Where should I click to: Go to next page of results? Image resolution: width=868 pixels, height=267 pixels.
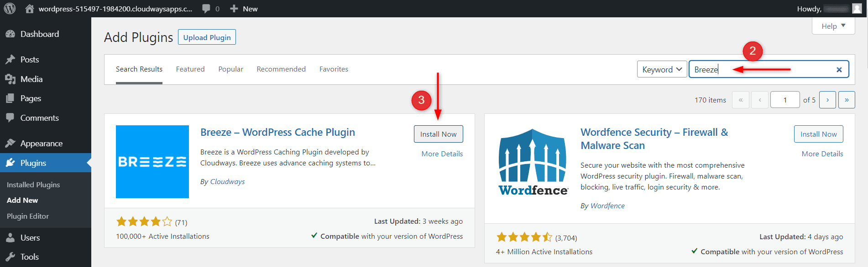(x=827, y=100)
